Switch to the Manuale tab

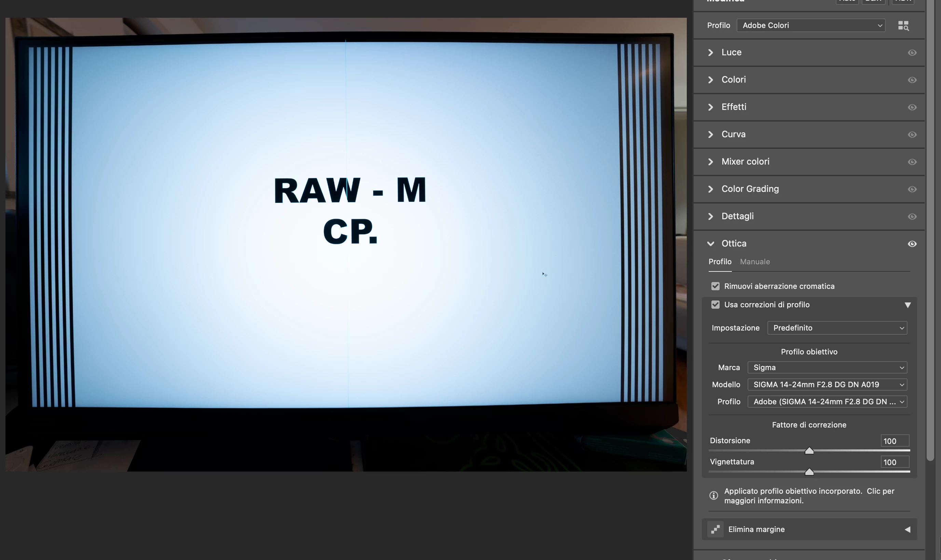(x=754, y=262)
